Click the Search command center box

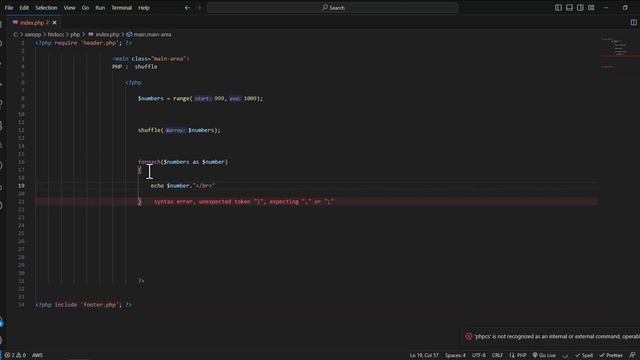[x=333, y=7]
